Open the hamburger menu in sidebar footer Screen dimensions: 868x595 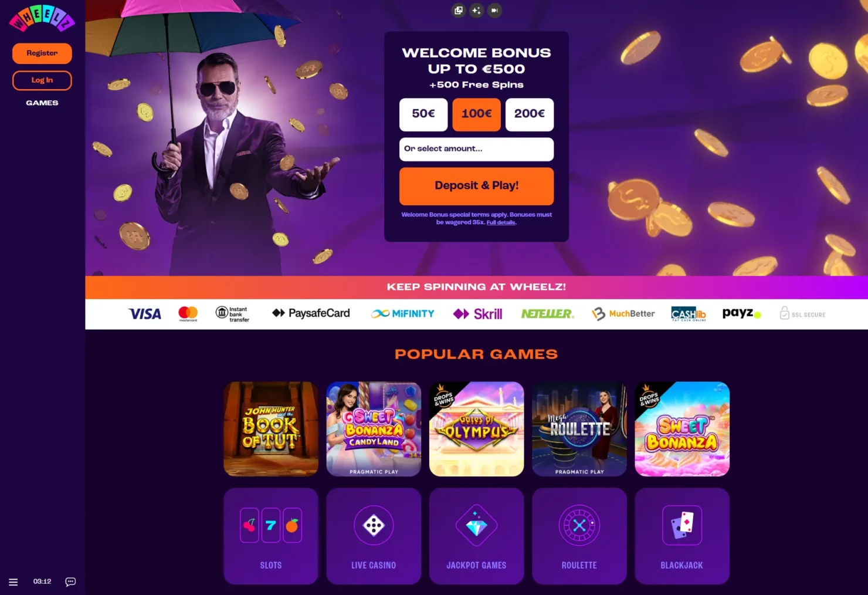point(13,582)
